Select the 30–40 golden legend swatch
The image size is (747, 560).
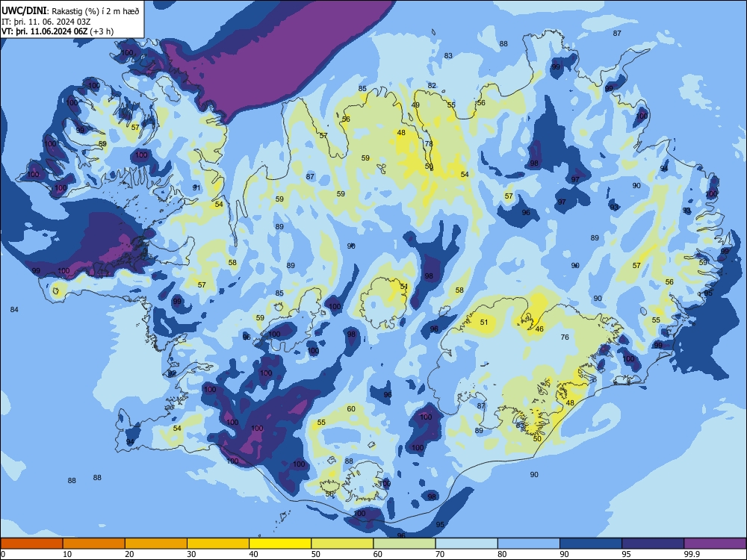click(x=218, y=544)
